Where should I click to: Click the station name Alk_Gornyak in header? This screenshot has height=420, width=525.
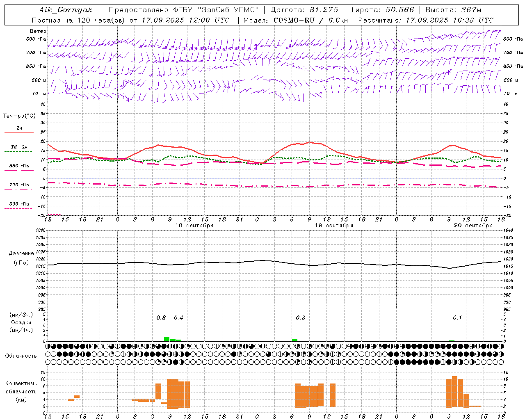click(66, 10)
